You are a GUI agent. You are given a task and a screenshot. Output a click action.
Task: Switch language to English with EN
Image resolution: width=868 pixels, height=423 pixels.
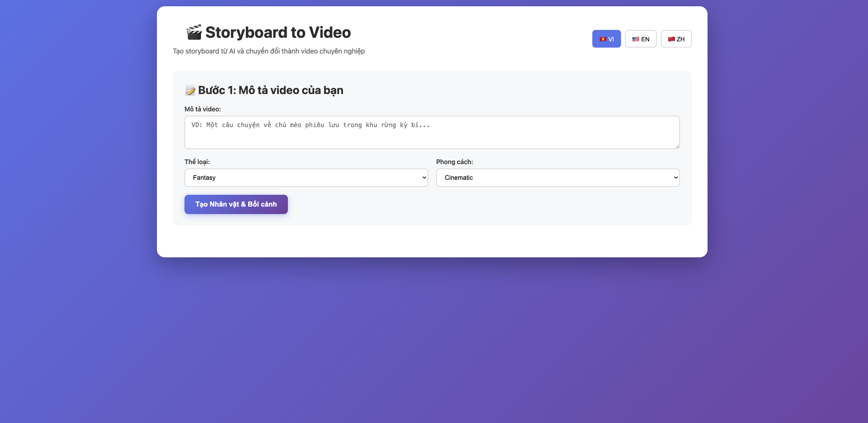pos(641,39)
